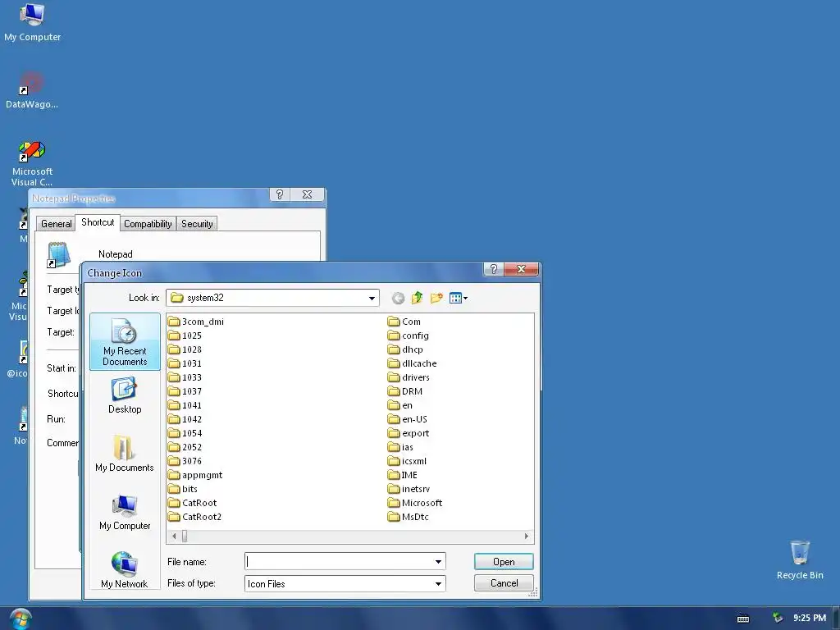Click the My Computer desktop icon
The width and height of the screenshot is (840, 630).
32,22
